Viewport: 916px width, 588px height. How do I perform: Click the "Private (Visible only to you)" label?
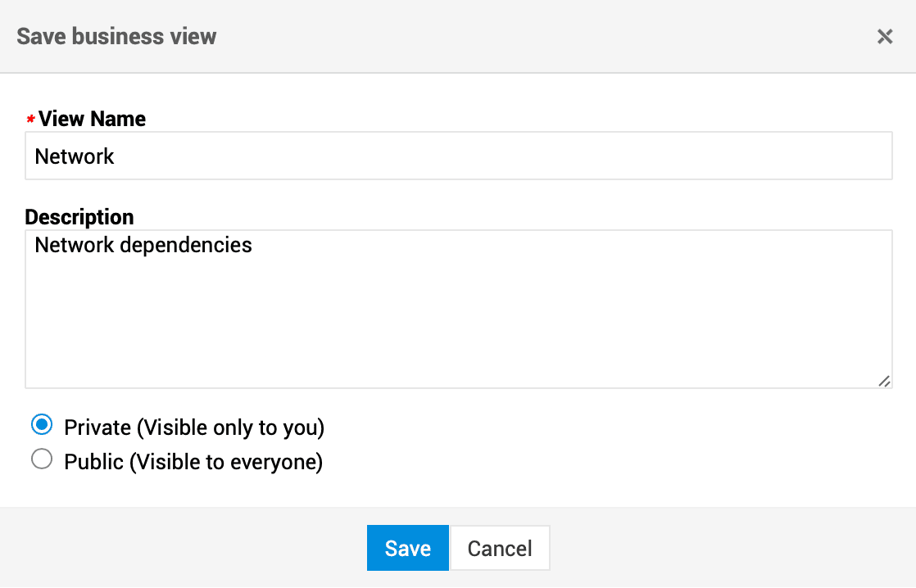(194, 427)
